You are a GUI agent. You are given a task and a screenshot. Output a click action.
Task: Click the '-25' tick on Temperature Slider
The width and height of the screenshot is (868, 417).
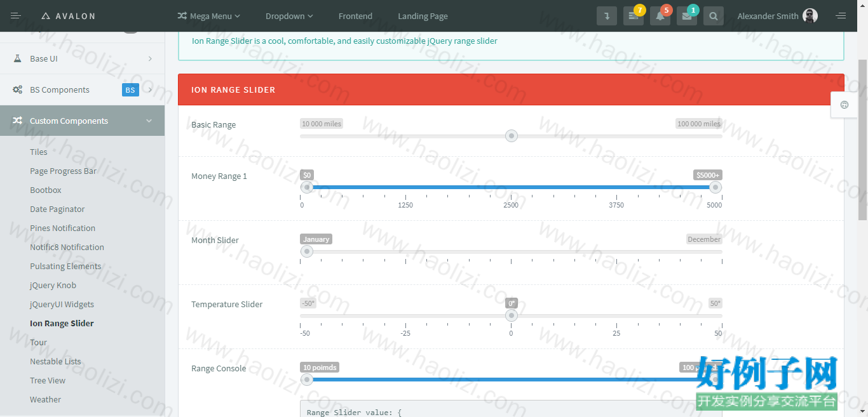pyautogui.click(x=405, y=333)
